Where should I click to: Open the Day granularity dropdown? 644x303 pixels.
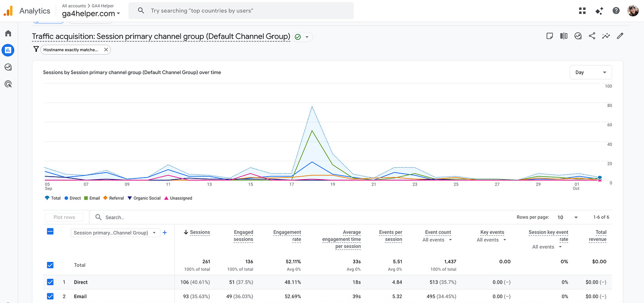coord(591,72)
